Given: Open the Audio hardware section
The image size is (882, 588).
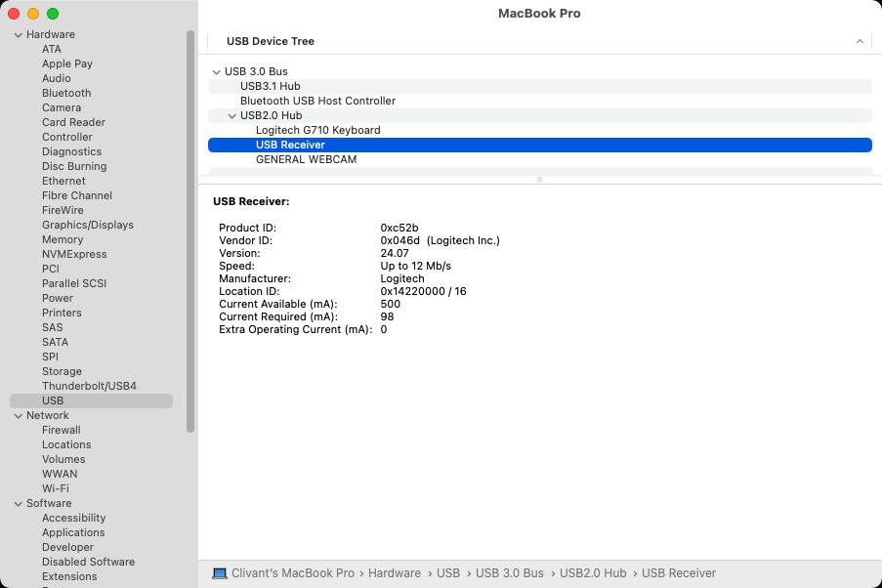Looking at the screenshot, I should pos(57,78).
